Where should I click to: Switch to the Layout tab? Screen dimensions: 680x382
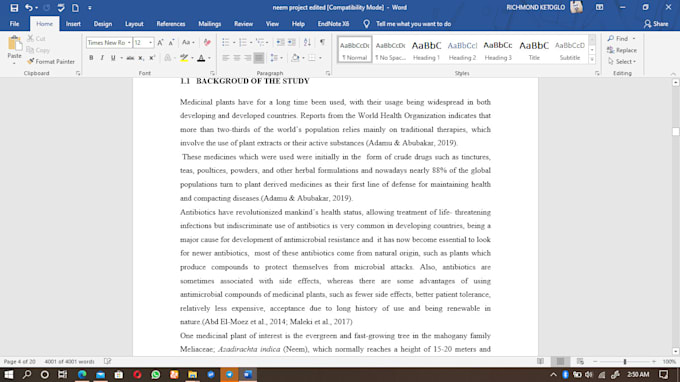(x=134, y=24)
